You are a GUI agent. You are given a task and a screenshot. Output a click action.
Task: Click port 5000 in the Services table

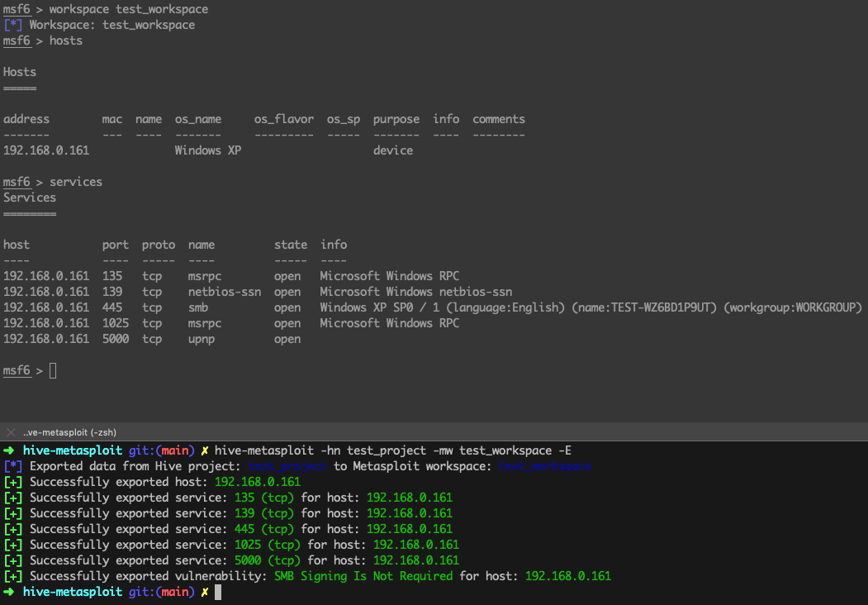pyautogui.click(x=115, y=339)
